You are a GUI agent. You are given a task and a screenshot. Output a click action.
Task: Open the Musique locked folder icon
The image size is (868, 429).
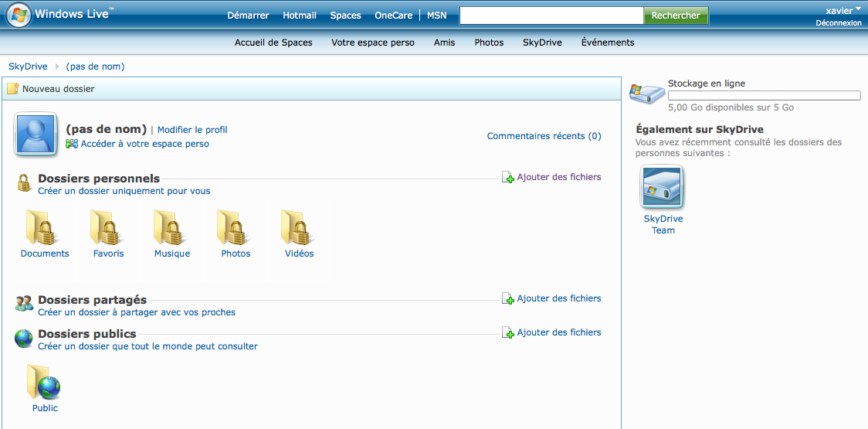point(169,226)
